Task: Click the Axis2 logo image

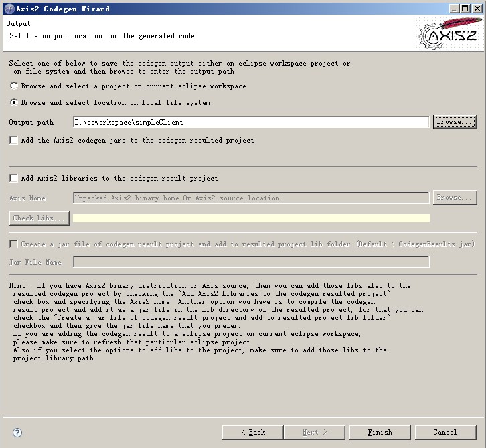Action: pyautogui.click(x=450, y=33)
